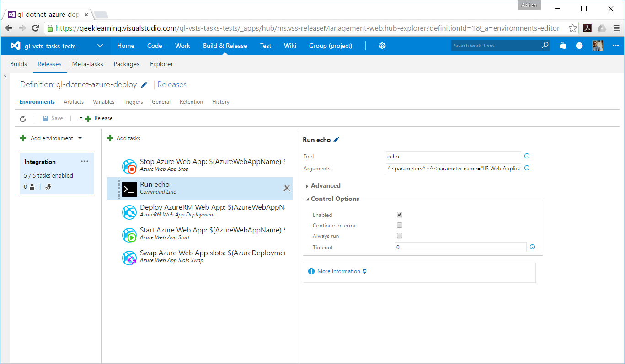Screen dimensions: 625x364
Task: Open the Release dropdown arrow
Action: (81, 118)
